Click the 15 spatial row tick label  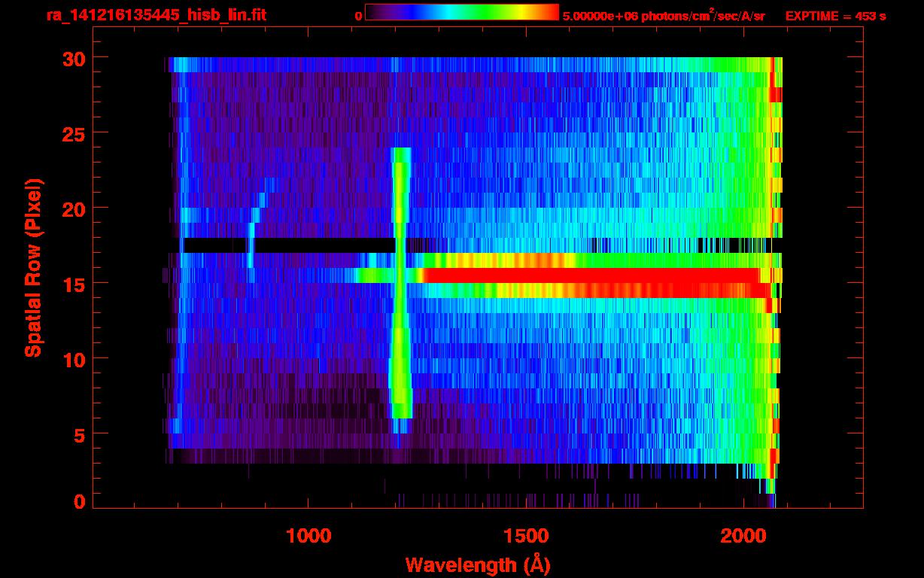(x=75, y=284)
